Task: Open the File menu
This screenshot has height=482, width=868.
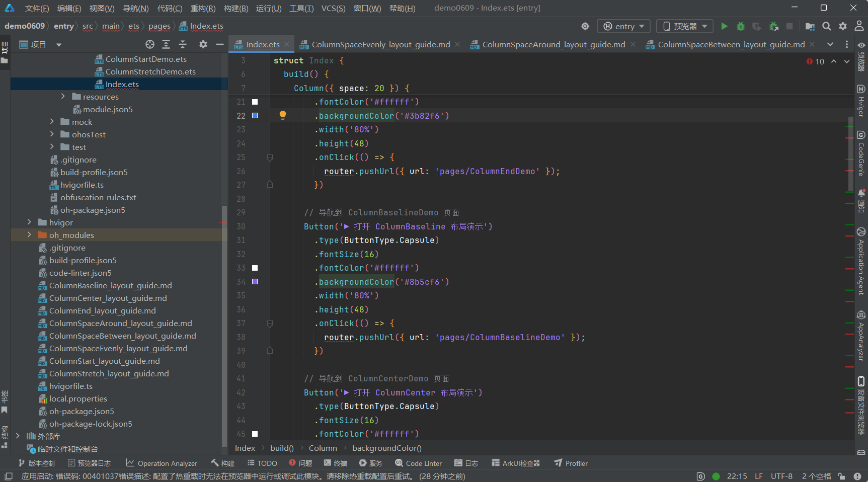Action: (x=37, y=8)
